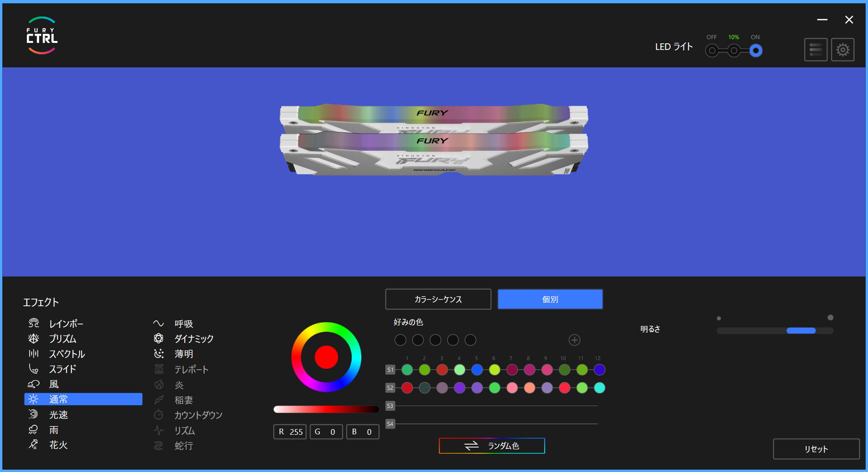Select the 風 wind effect icon
The height and width of the screenshot is (472, 868).
click(x=33, y=384)
